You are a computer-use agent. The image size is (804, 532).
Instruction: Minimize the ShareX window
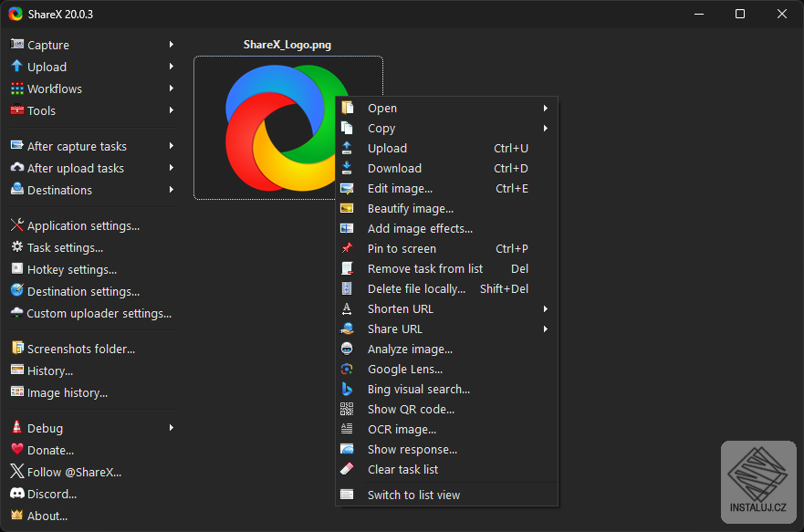click(x=699, y=14)
